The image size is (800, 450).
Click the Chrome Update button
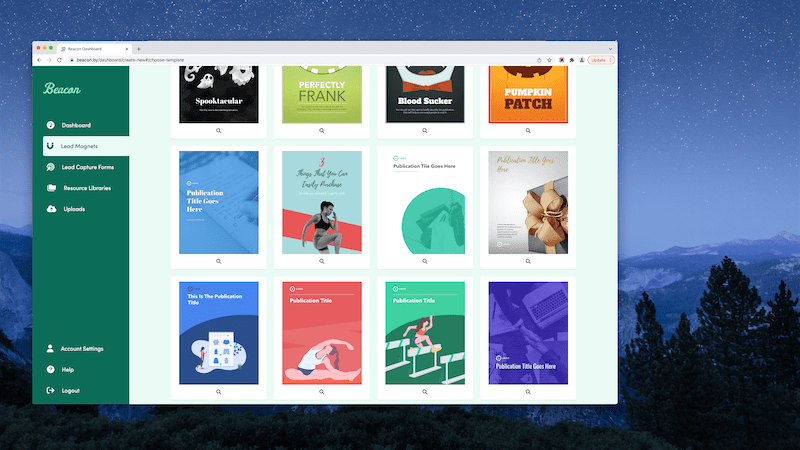[598, 60]
